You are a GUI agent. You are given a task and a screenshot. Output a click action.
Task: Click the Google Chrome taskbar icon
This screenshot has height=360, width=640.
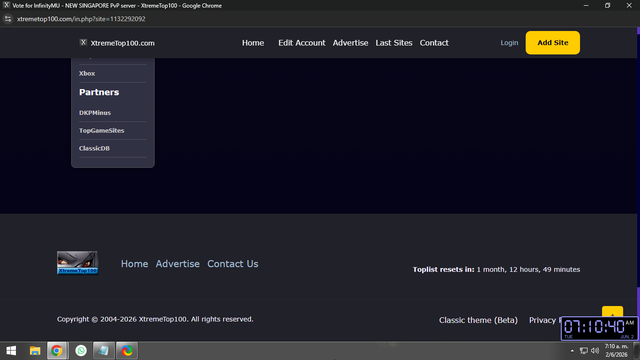[x=57, y=351]
